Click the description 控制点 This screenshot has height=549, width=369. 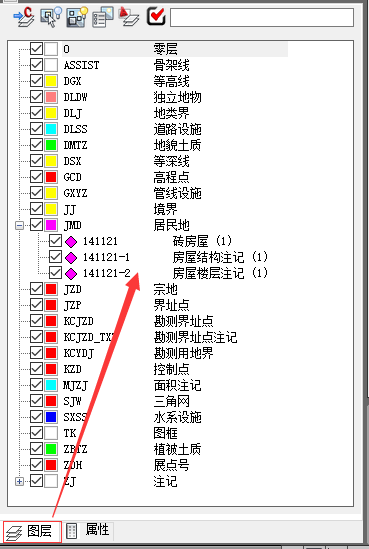coord(172,369)
